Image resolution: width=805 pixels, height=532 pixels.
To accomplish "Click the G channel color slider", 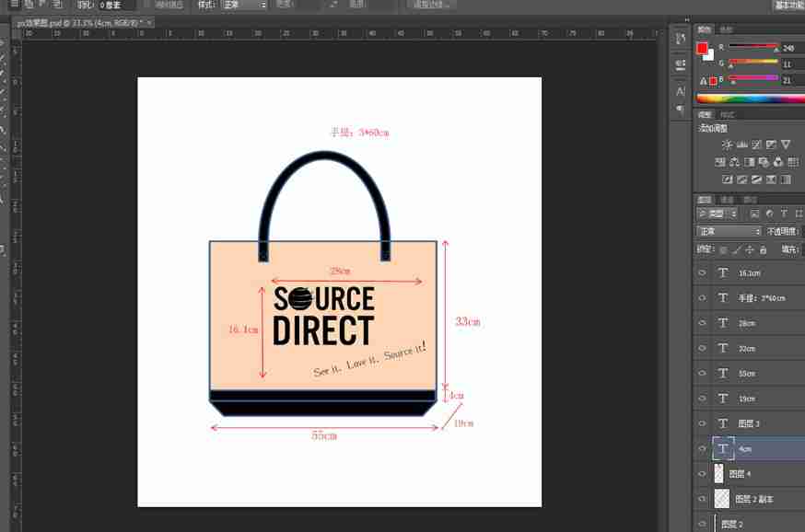I will (x=753, y=64).
